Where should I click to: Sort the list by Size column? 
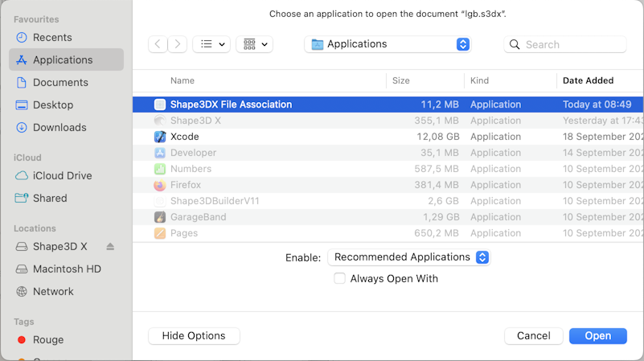pos(401,81)
